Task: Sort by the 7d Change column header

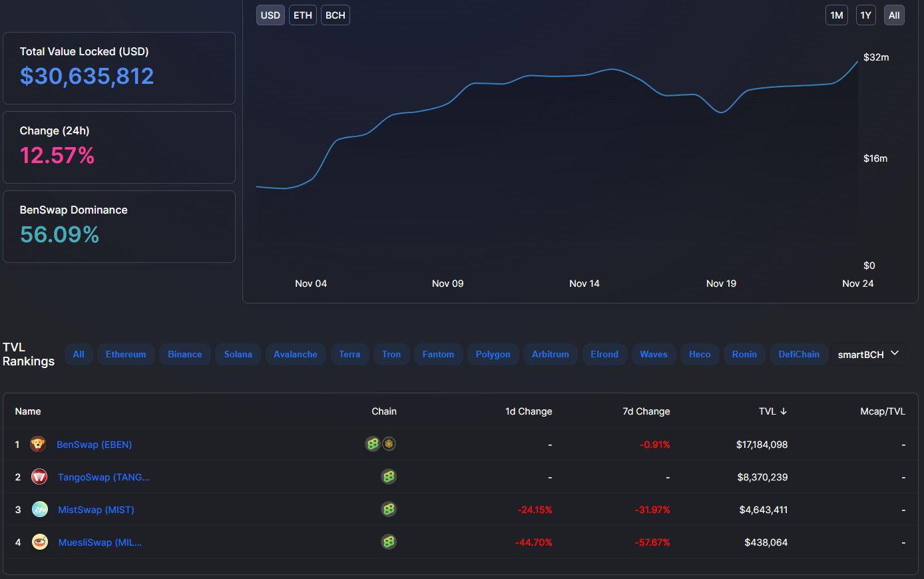Action: click(x=646, y=411)
